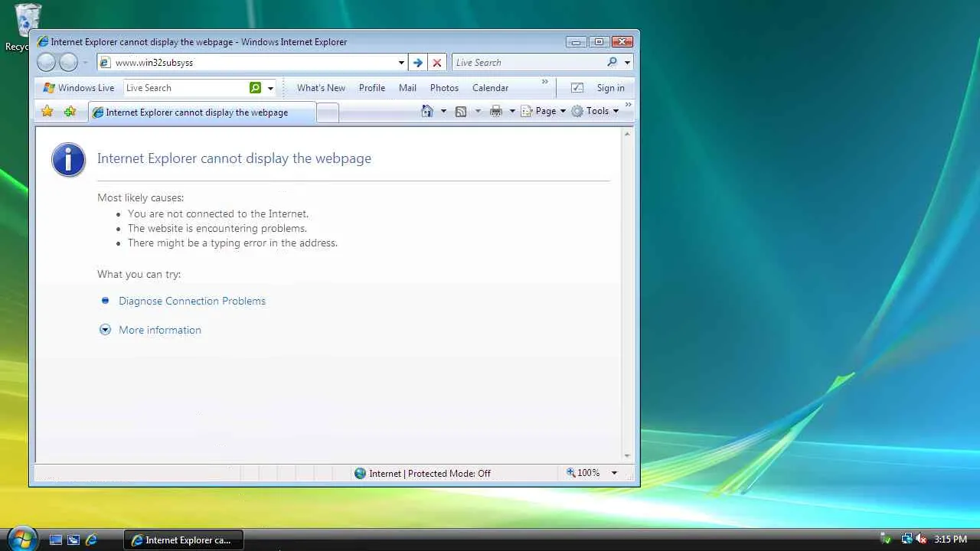This screenshot has width=980, height=551.
Task: Click the top-right Live Search box
Action: tap(528, 63)
